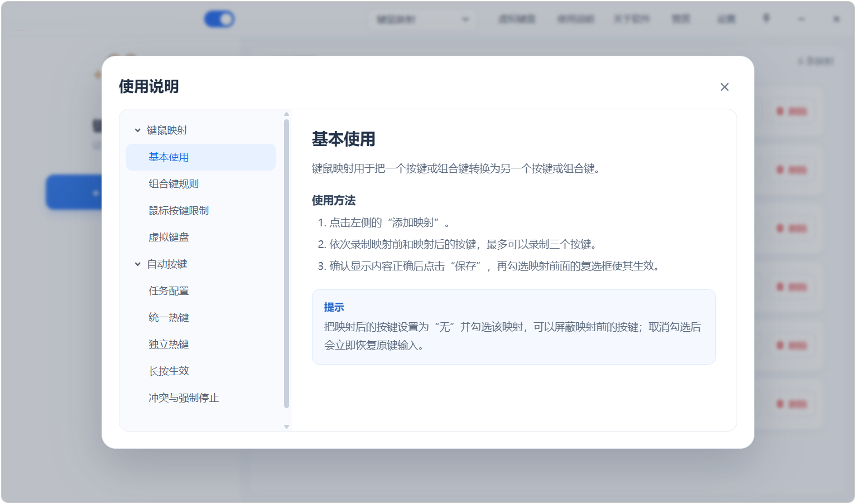Go to the 虚拟键盘 help topic
856x504 pixels.
point(201,238)
